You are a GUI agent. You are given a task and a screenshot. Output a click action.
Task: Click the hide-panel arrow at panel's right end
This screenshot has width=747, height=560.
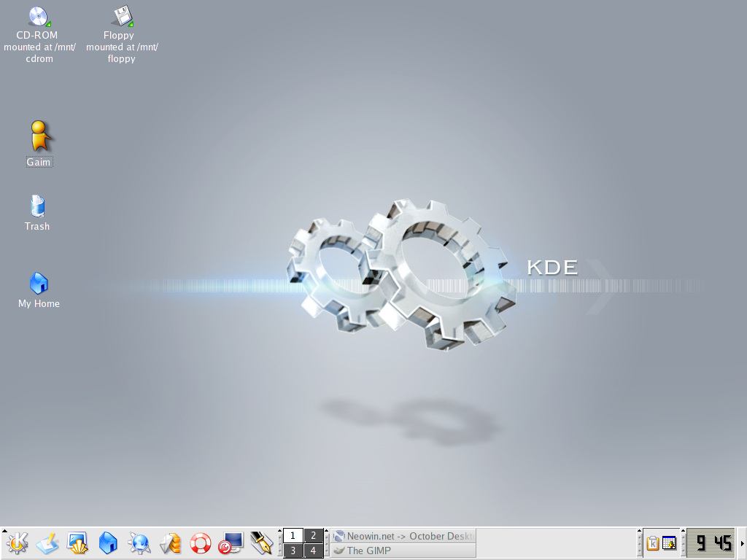point(742,543)
